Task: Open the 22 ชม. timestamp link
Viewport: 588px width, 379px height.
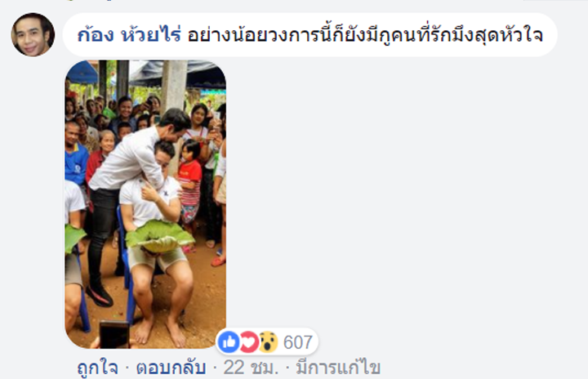Action: coord(252,368)
